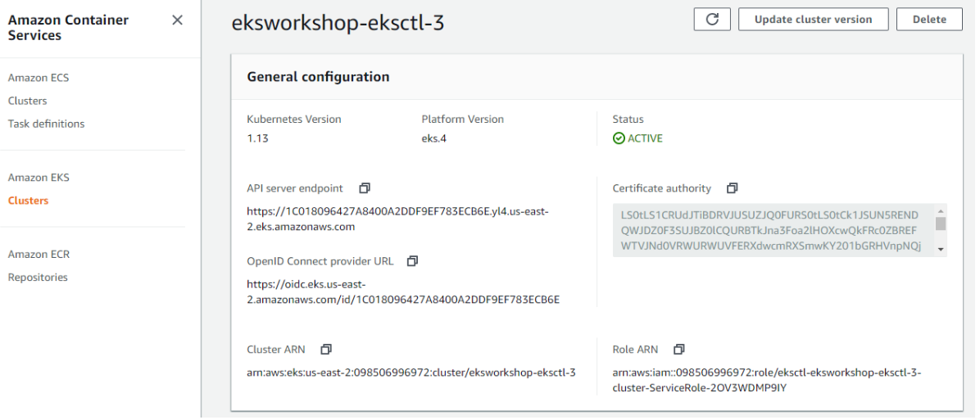
Task: Open Amazon ECR Repositories
Action: (x=38, y=278)
